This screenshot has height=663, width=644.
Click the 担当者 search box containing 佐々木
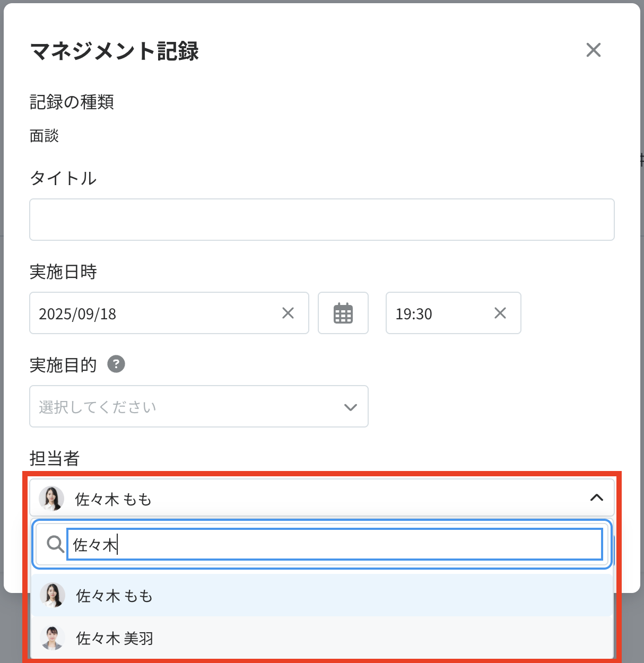click(x=334, y=544)
